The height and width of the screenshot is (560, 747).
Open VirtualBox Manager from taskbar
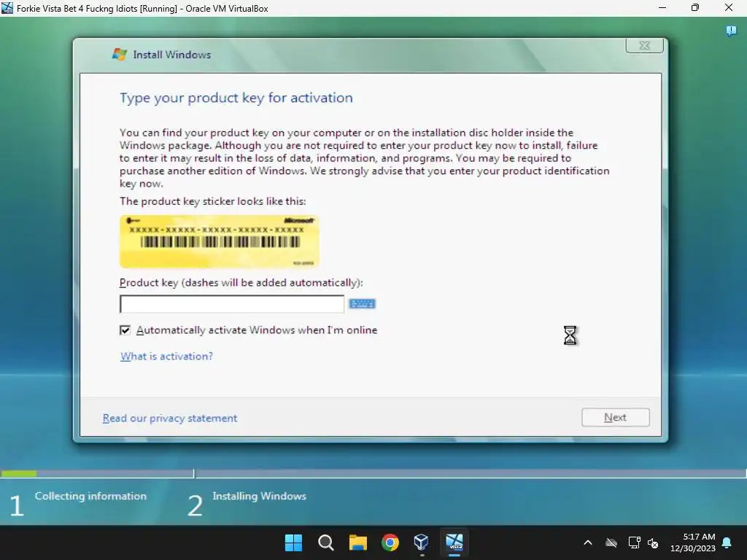point(422,542)
